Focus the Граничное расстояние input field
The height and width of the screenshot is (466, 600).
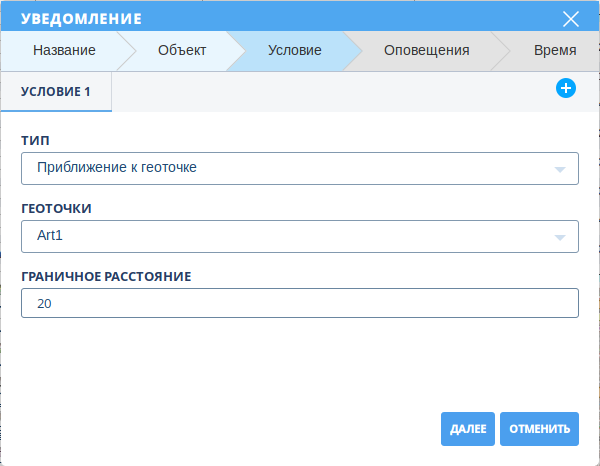pyautogui.click(x=299, y=303)
